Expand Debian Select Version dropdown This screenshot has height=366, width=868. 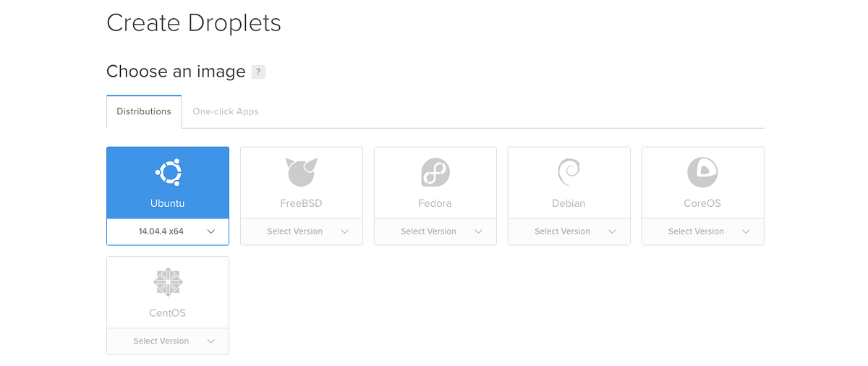click(x=569, y=231)
